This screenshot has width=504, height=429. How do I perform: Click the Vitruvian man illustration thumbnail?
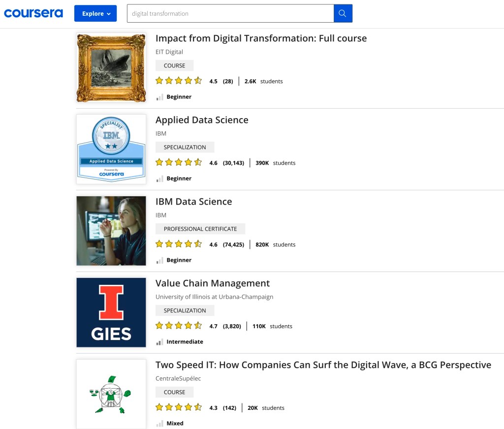click(111, 394)
